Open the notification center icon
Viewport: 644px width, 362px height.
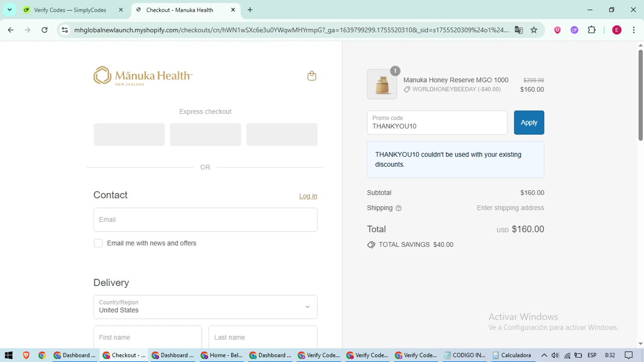point(629,355)
